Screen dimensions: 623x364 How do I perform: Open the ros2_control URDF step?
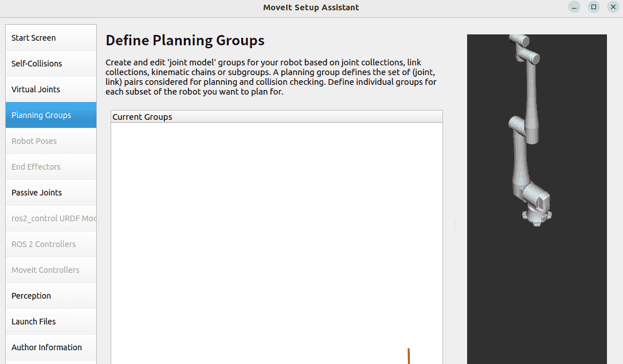(51, 218)
